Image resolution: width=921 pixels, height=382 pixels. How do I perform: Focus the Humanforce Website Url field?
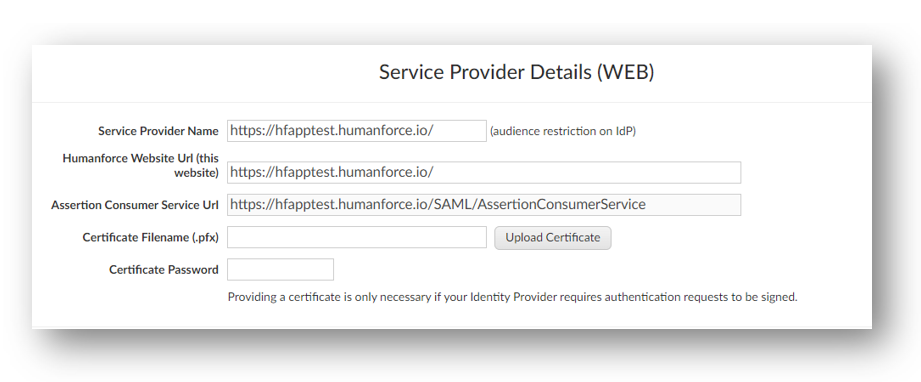[x=484, y=172]
